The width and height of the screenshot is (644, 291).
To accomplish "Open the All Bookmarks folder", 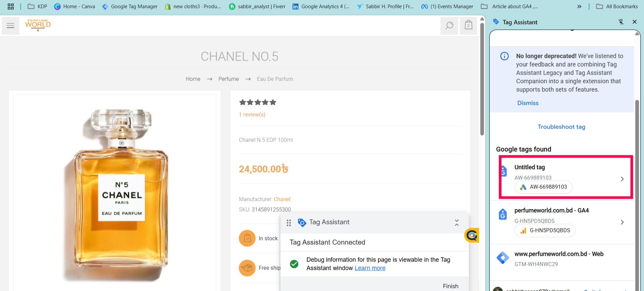I will [617, 6].
